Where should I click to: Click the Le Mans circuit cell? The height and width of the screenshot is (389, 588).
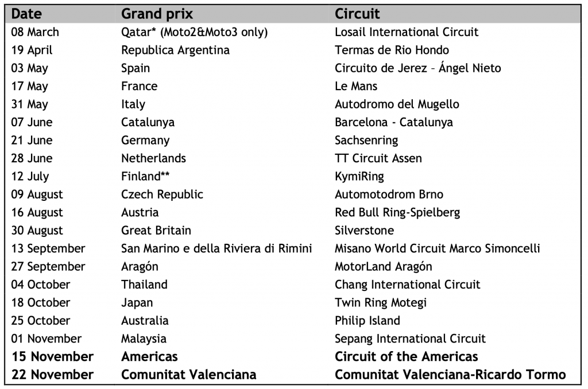356,86
